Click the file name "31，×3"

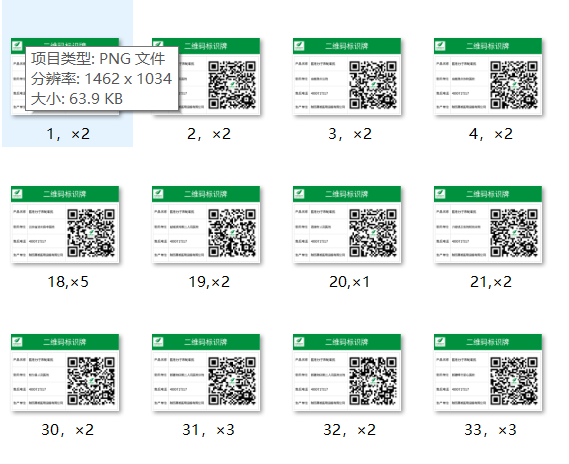pyautogui.click(x=208, y=430)
